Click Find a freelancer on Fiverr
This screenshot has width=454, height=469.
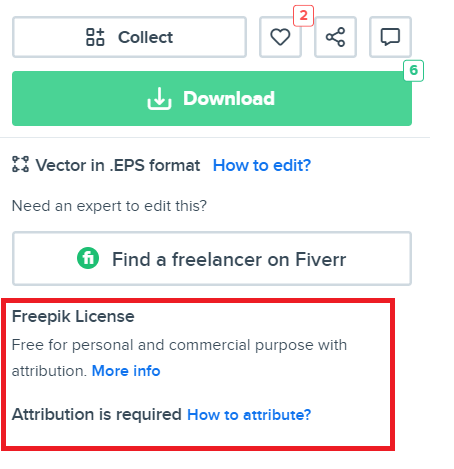[x=212, y=259]
